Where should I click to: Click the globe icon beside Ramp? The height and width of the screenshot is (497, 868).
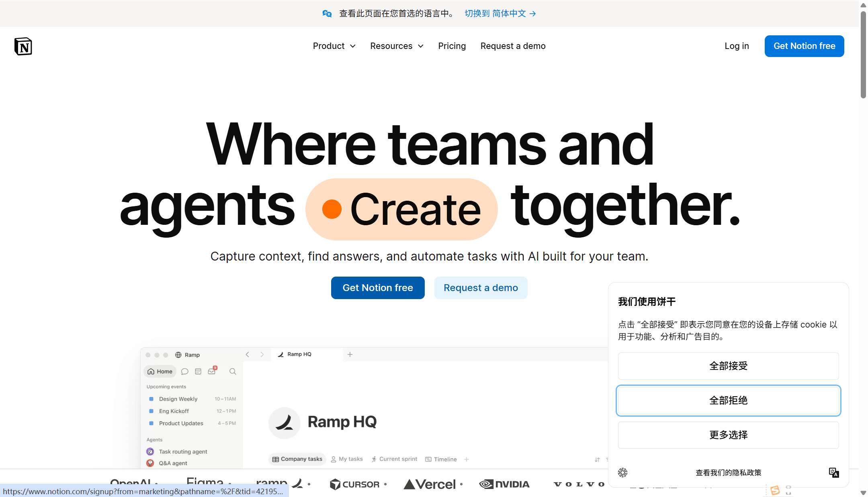[x=178, y=355]
